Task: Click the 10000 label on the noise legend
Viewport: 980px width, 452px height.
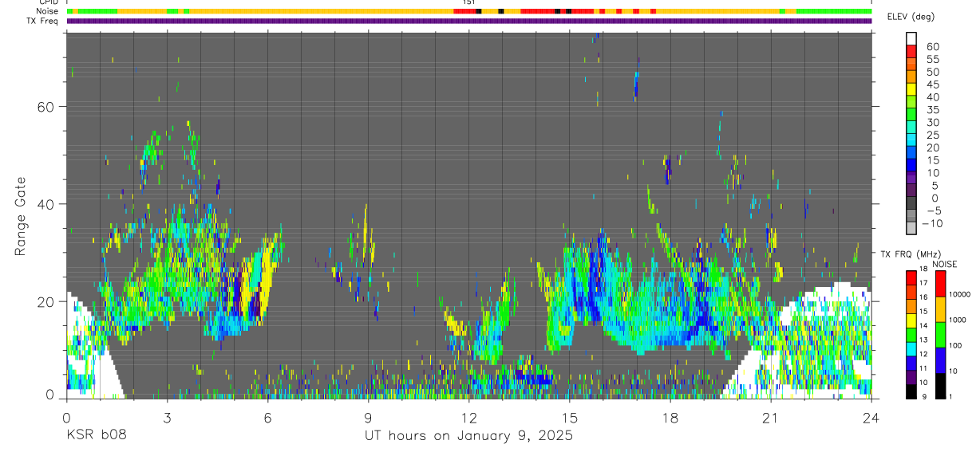Action: coord(959,294)
